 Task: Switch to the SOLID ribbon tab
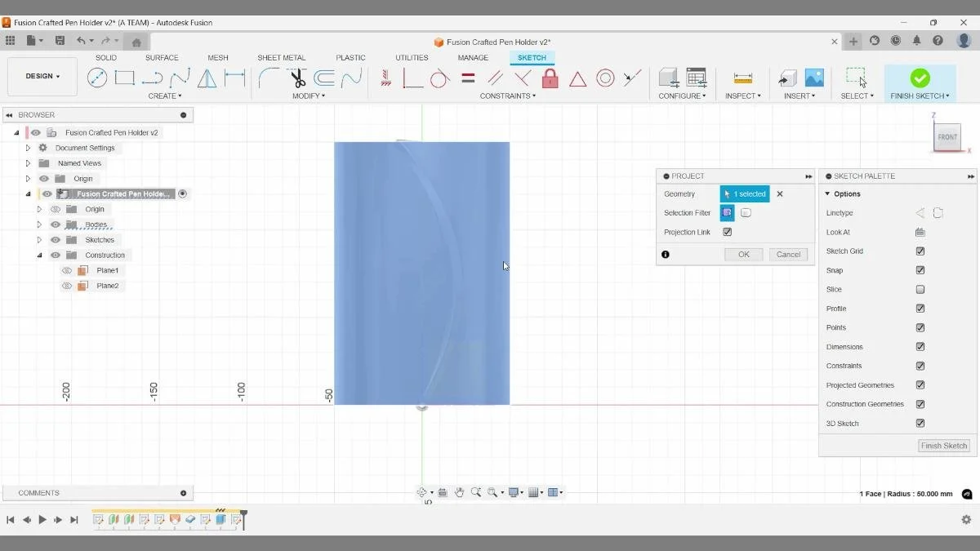[105, 57]
